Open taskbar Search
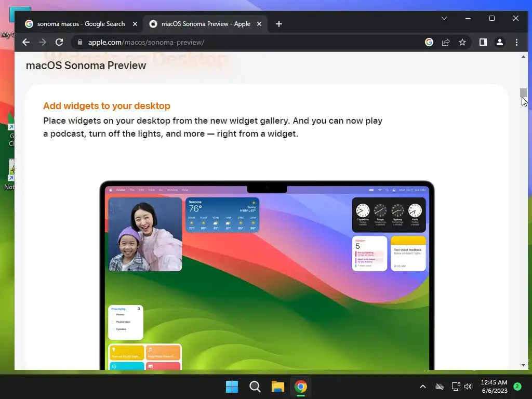The height and width of the screenshot is (399, 532). click(x=255, y=387)
